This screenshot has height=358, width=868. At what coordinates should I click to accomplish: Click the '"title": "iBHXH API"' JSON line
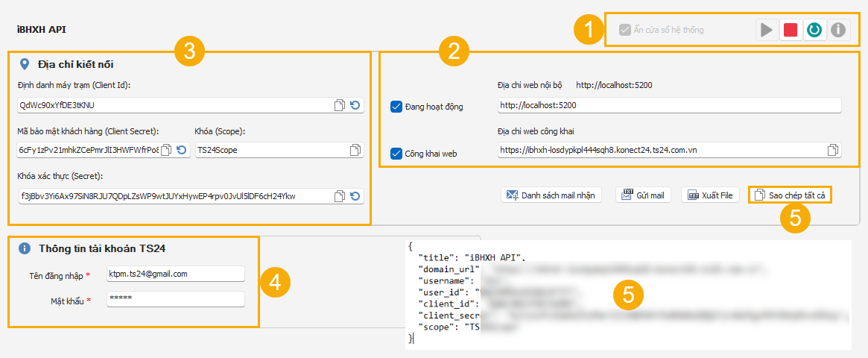[x=471, y=258]
